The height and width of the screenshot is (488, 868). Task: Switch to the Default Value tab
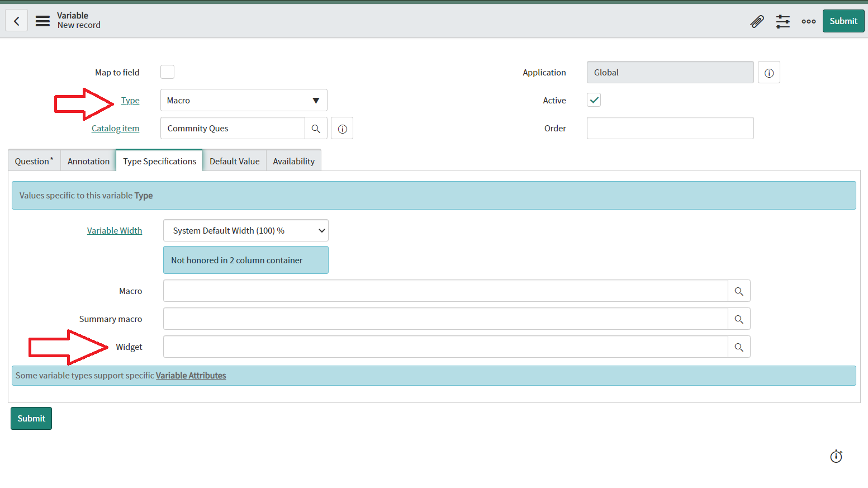(x=234, y=160)
